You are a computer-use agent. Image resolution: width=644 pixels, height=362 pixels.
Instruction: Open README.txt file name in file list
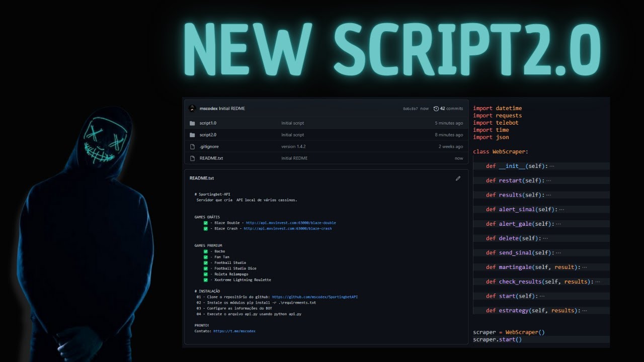pyautogui.click(x=211, y=158)
